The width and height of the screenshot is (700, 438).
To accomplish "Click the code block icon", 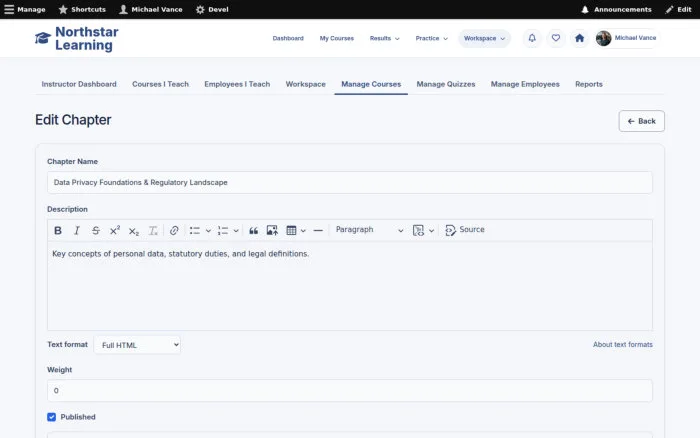I will (x=418, y=230).
